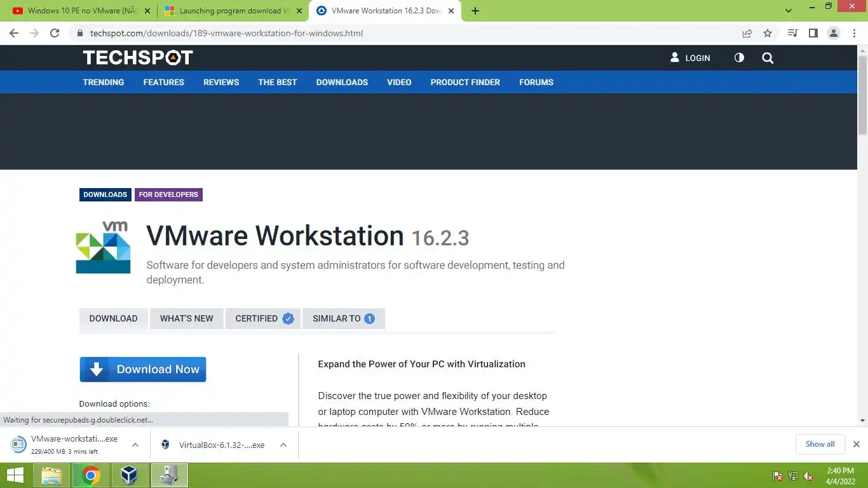
Task: Click the Action Center flag tray icon
Action: tap(777, 476)
